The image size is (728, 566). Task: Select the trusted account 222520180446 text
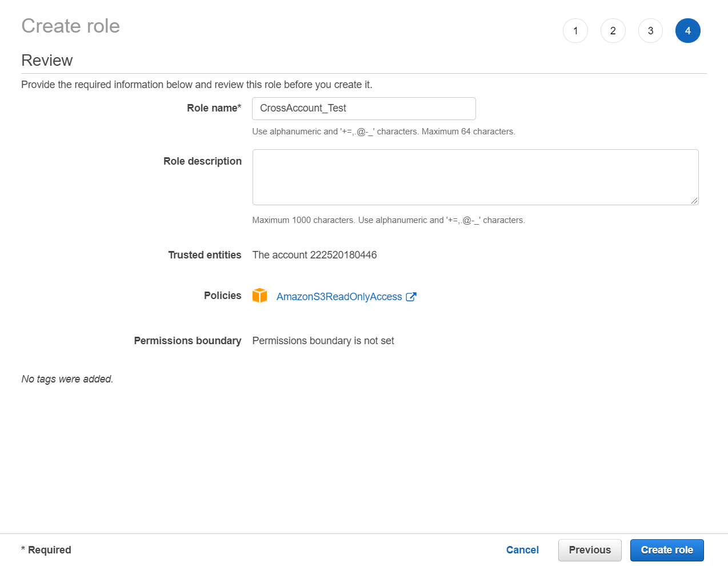[x=314, y=255]
